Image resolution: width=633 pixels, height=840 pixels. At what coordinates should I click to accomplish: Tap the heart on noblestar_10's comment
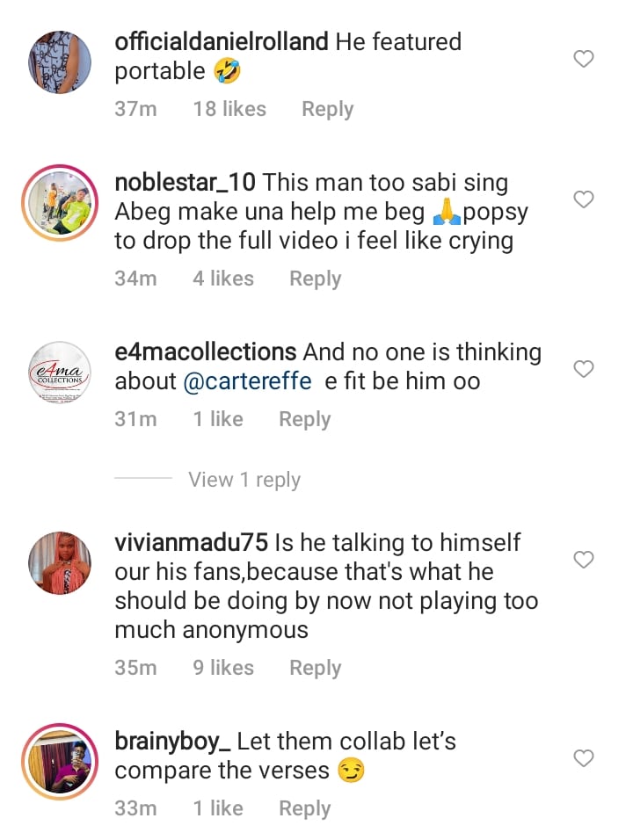(x=584, y=199)
